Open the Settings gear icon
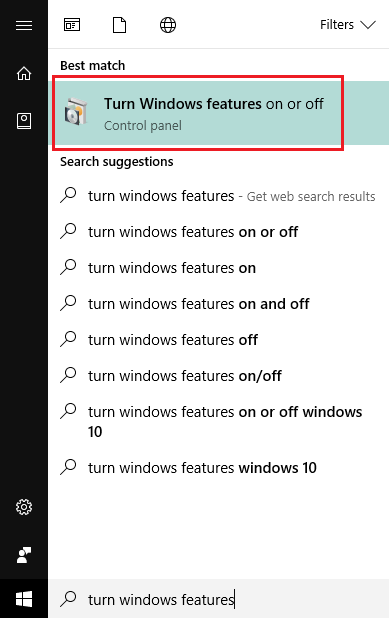389x618 pixels. 24,507
